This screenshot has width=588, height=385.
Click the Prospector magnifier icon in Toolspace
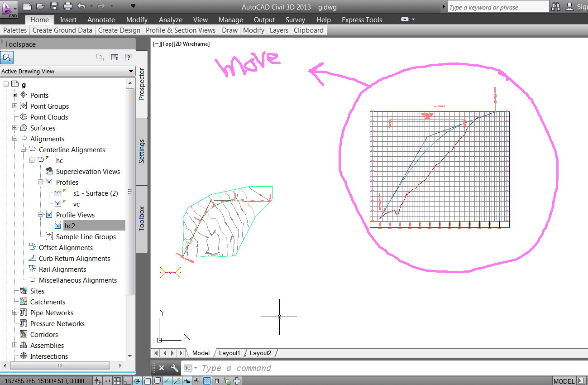click(x=7, y=58)
